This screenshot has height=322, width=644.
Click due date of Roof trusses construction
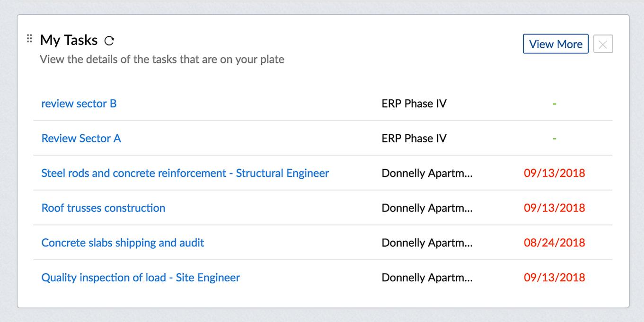click(554, 208)
